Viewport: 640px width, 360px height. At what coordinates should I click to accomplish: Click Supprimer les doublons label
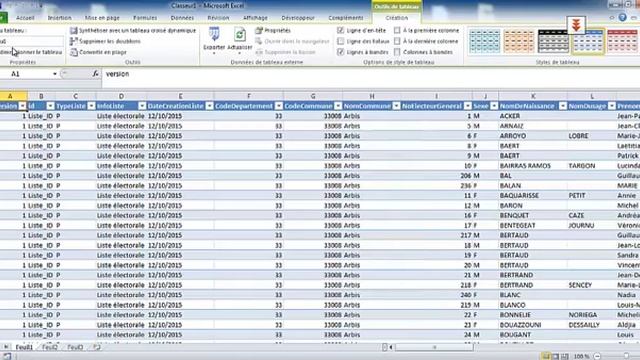(x=110, y=41)
